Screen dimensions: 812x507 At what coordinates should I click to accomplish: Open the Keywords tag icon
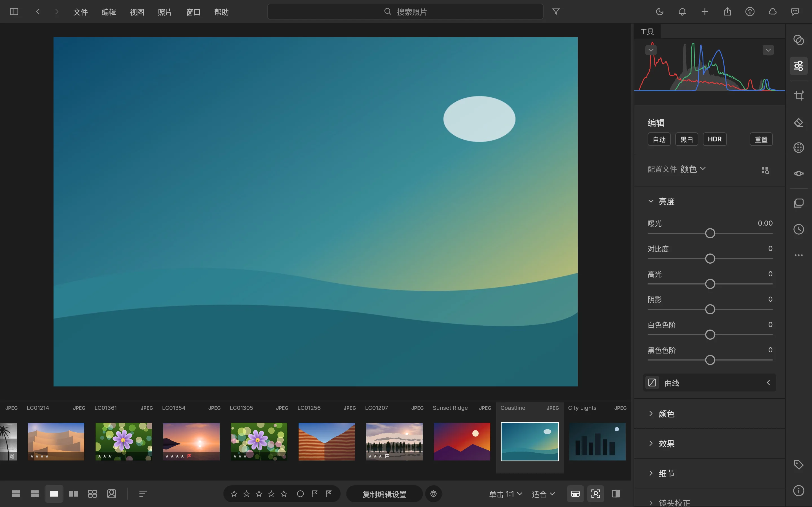pyautogui.click(x=798, y=465)
